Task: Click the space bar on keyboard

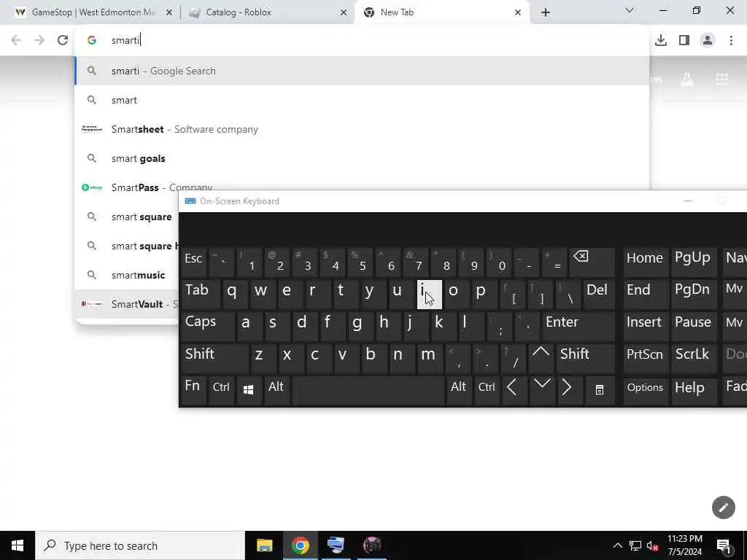Action: (368, 391)
